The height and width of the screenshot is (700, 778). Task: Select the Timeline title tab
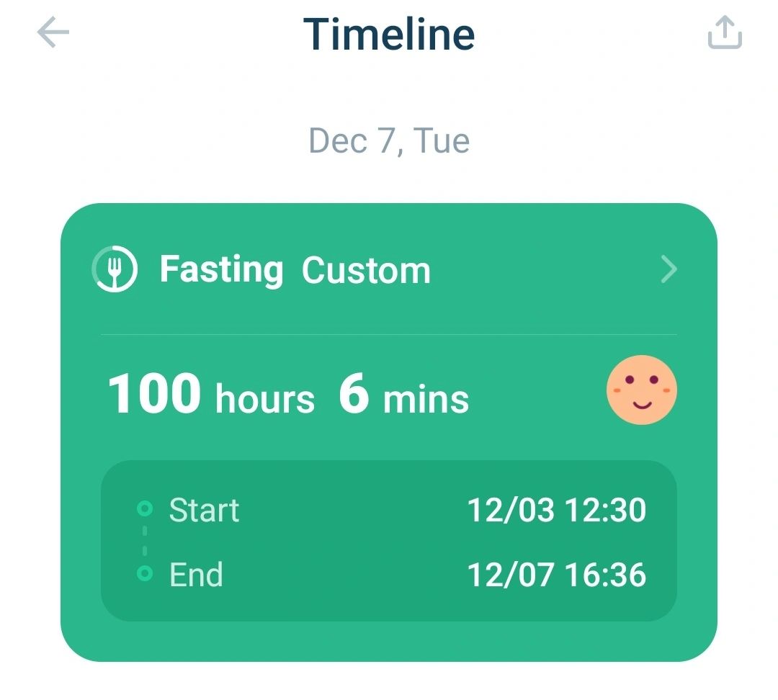coord(389,33)
